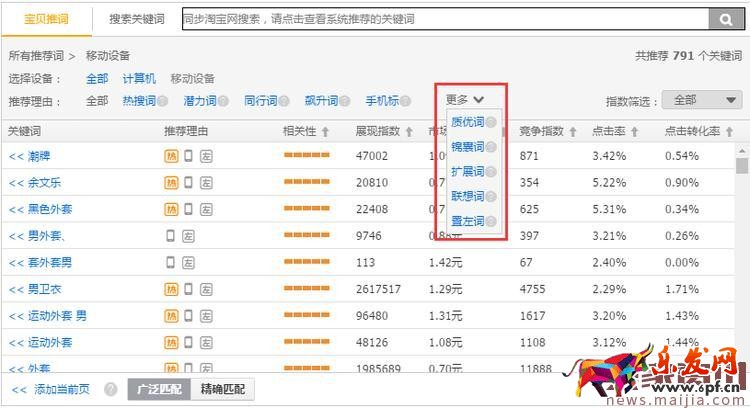Click the relevance bar in 潮牌 row
The width and height of the screenshot is (750, 408).
pos(307,155)
